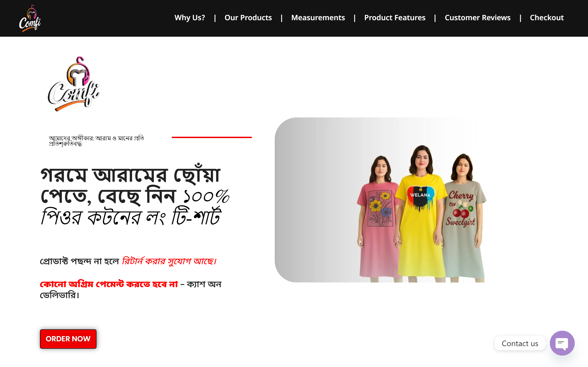
Task: Open the Measurements menu link
Action: click(x=318, y=18)
